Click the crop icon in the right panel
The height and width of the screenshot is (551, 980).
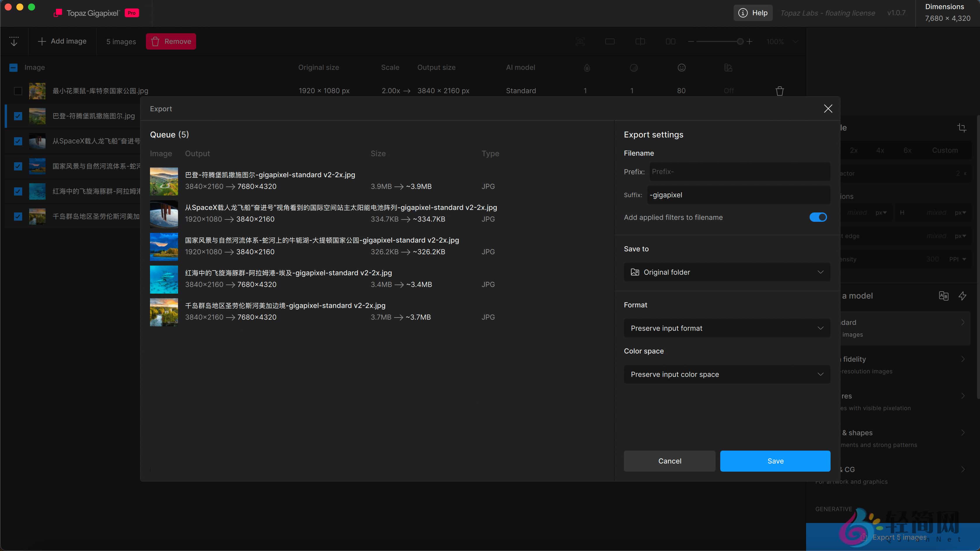962,128
